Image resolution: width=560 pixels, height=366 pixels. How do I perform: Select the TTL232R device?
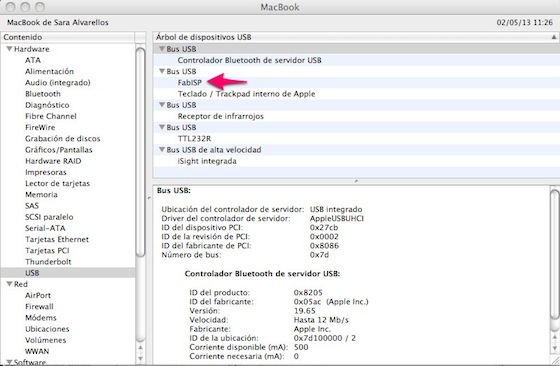194,139
